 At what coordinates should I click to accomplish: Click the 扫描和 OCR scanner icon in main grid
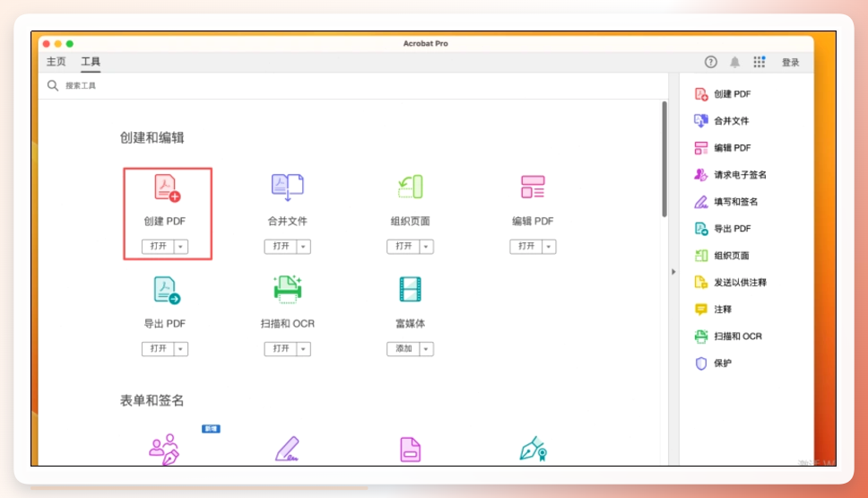coord(287,289)
